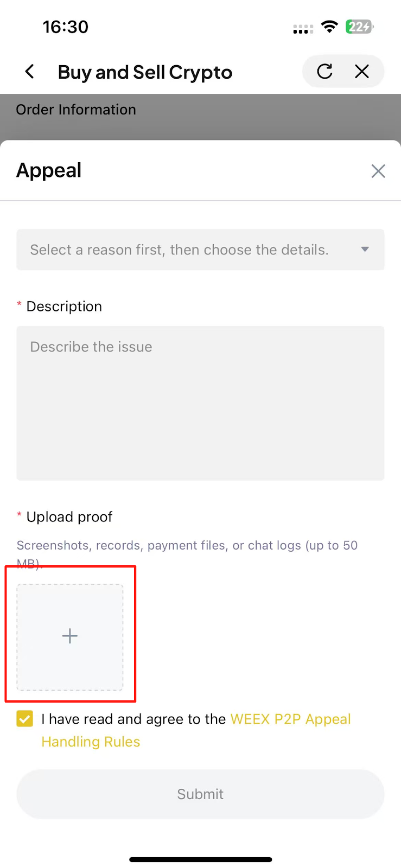Viewport: 401px width, 868px height.
Task: Tap the home indicator bar at the bottom
Action: [200, 859]
